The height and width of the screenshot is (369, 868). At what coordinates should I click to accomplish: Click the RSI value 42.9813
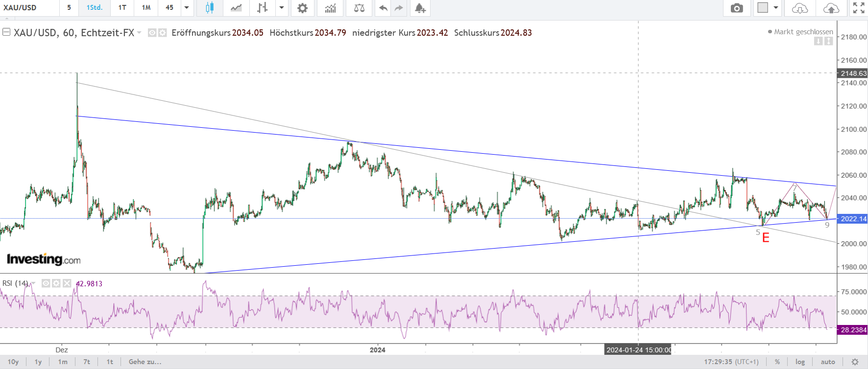(x=89, y=284)
